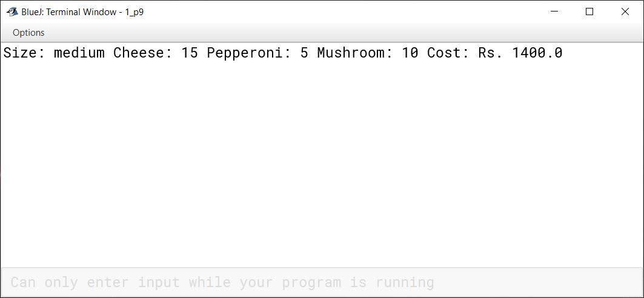
Task: Open the Options menu
Action: 28,33
